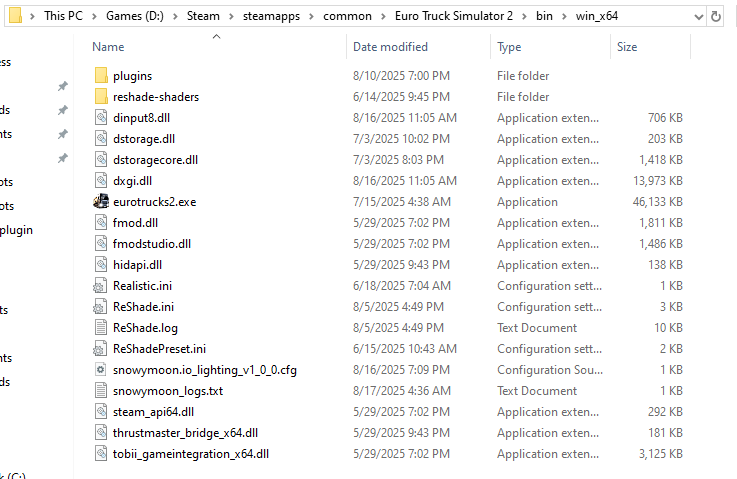Click the 46,133 KB size value
This screenshot has height=479, width=737.
point(658,202)
